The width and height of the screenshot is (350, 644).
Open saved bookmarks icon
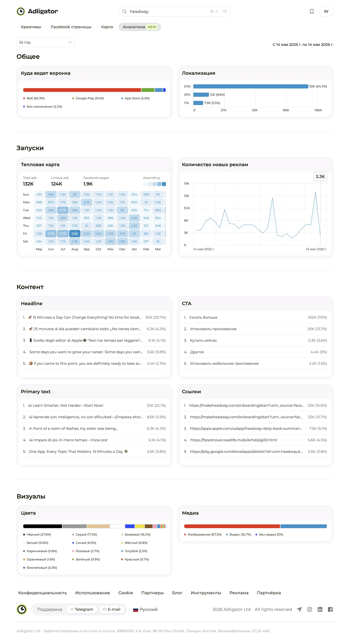coord(312,12)
